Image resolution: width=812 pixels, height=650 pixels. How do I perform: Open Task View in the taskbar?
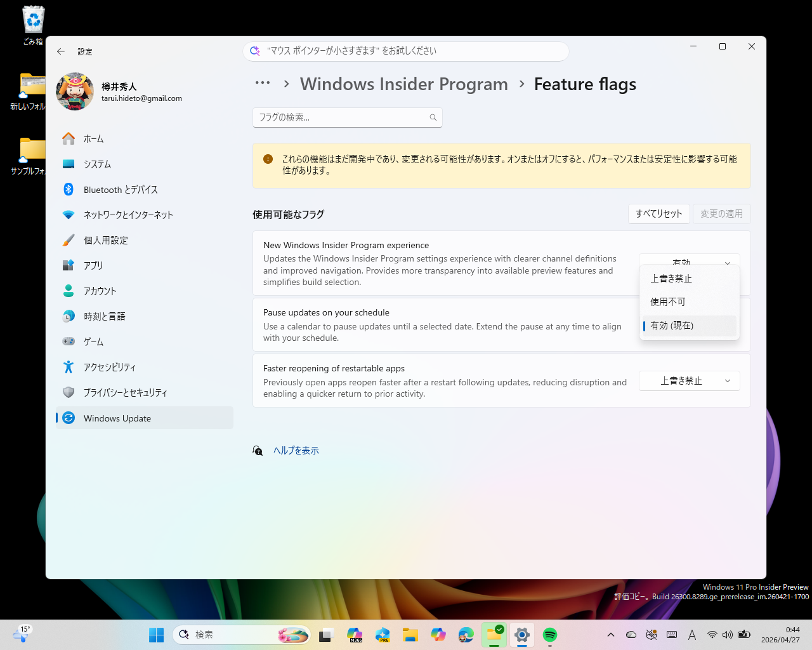325,634
